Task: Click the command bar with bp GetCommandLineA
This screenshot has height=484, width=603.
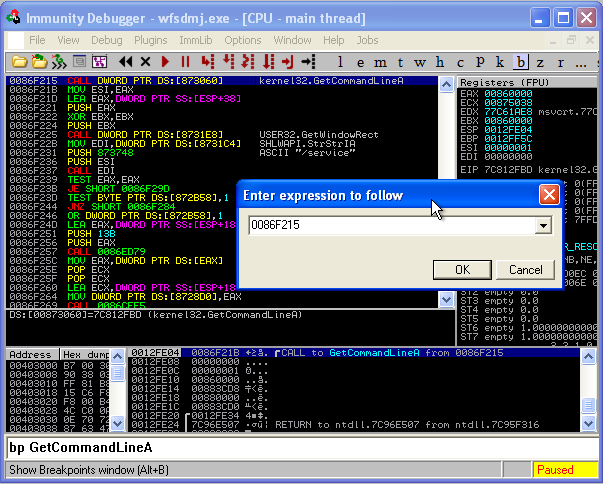Action: coord(300,447)
